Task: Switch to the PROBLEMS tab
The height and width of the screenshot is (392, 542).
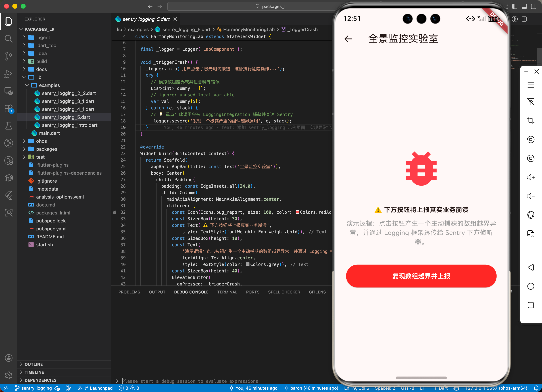Action: click(129, 292)
